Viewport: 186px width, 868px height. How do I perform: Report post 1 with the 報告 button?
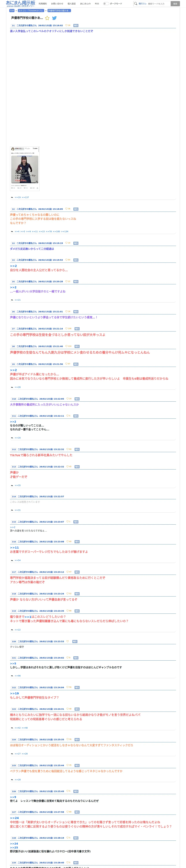pos(76,25)
